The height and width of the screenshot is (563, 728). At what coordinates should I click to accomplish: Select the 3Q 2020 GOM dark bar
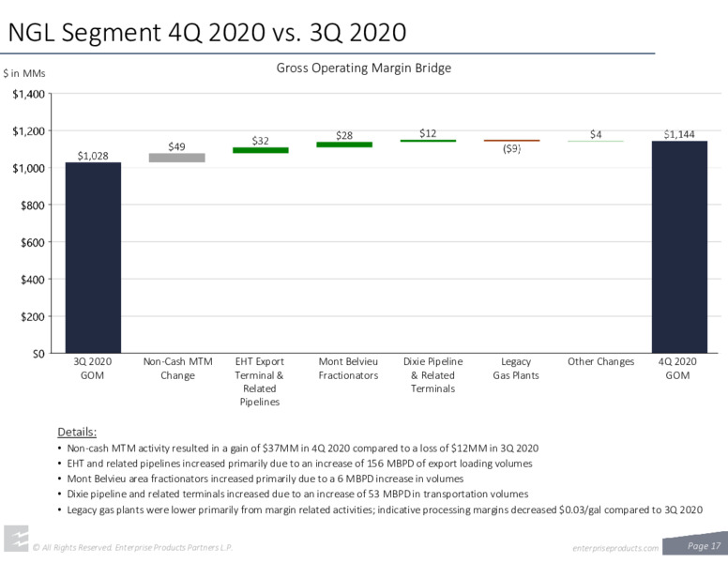coord(93,258)
